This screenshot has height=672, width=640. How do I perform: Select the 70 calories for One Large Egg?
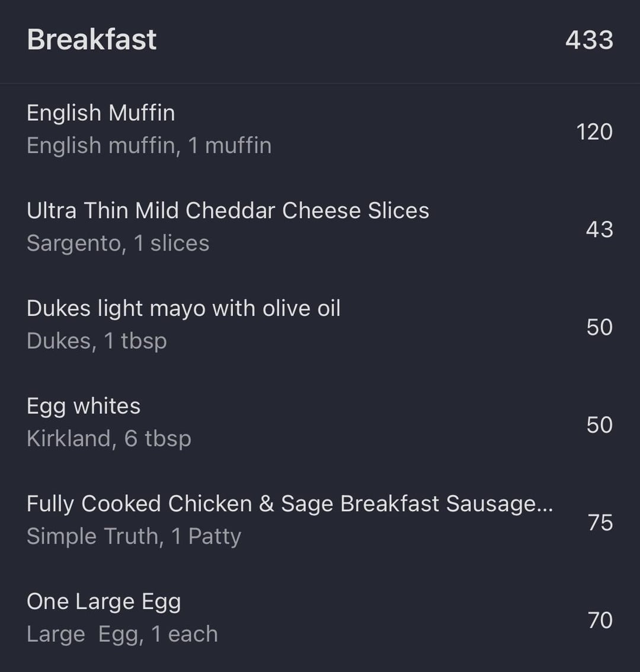point(600,620)
